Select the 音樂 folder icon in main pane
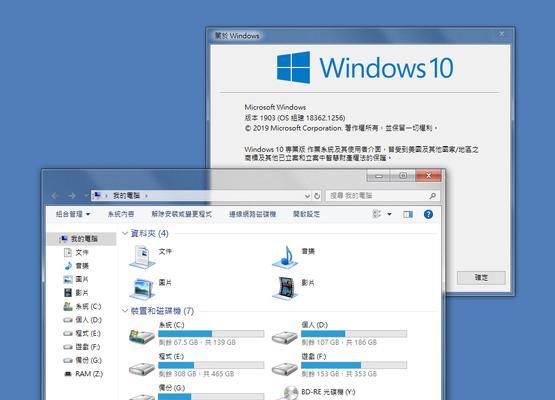555x400 pixels. 285,257
